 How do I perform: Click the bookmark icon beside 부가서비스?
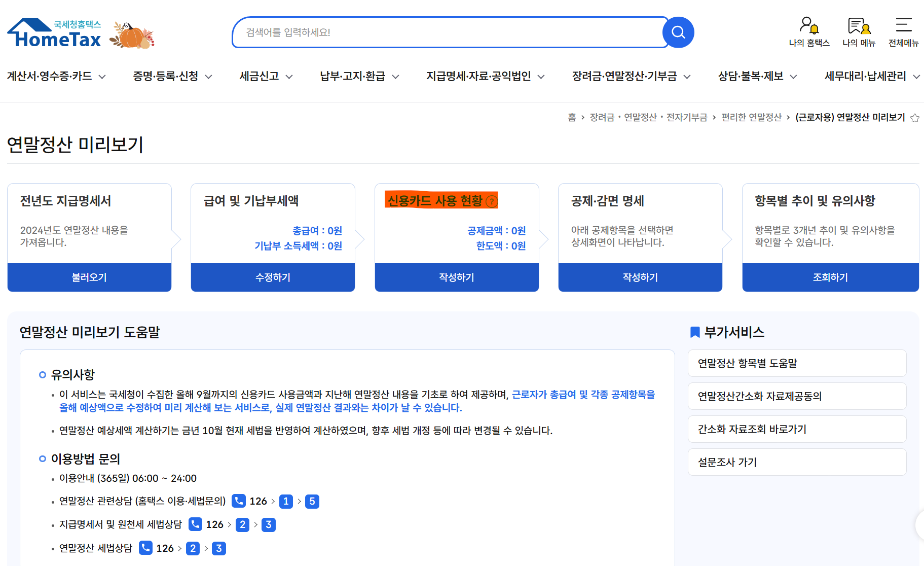click(694, 332)
